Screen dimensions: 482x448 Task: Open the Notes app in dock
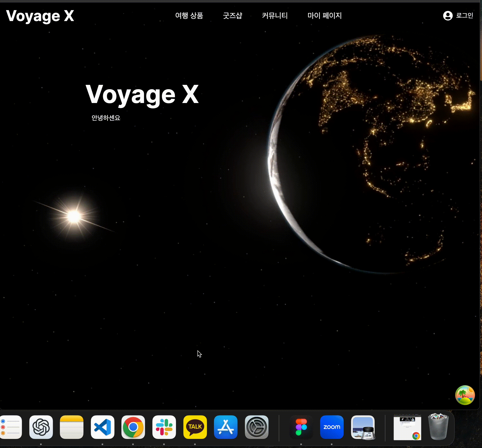pos(71,427)
